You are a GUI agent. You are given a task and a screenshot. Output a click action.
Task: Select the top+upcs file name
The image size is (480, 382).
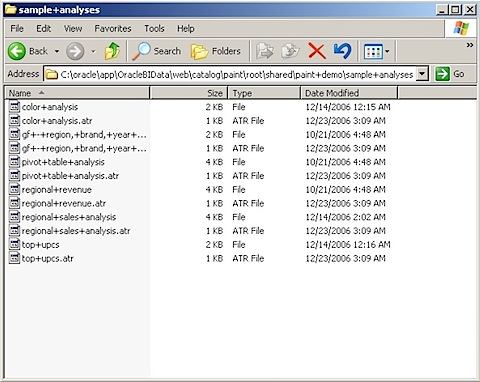(x=40, y=245)
